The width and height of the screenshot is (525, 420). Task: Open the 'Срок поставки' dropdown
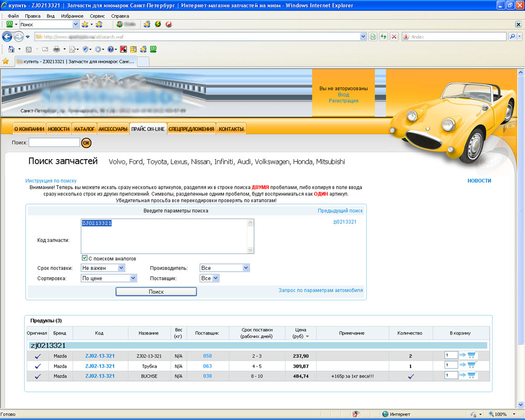point(103,268)
